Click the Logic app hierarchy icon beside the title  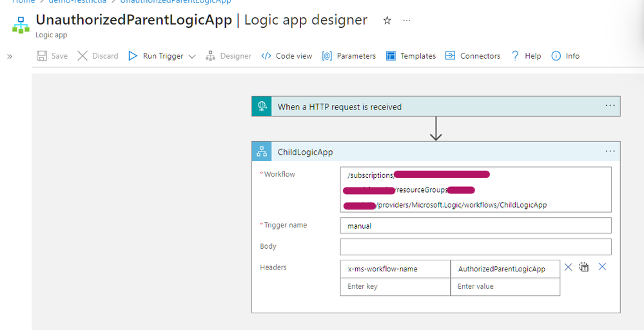point(21,25)
